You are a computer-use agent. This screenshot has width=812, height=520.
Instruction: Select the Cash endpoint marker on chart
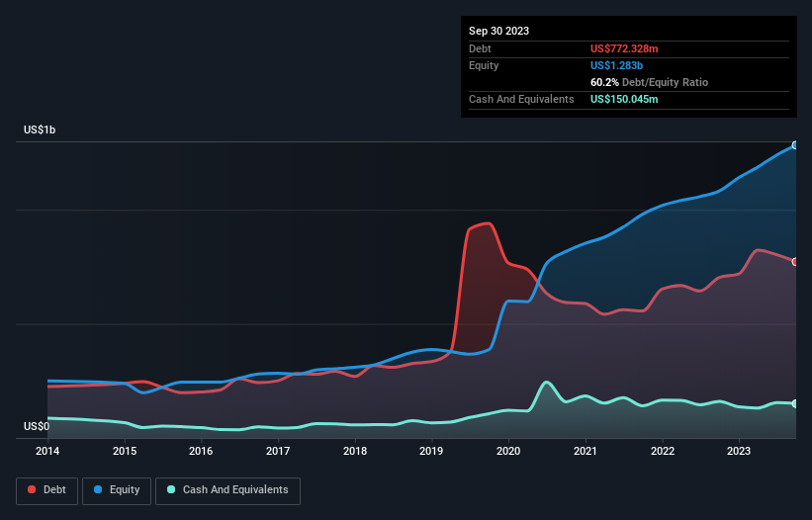coord(795,403)
